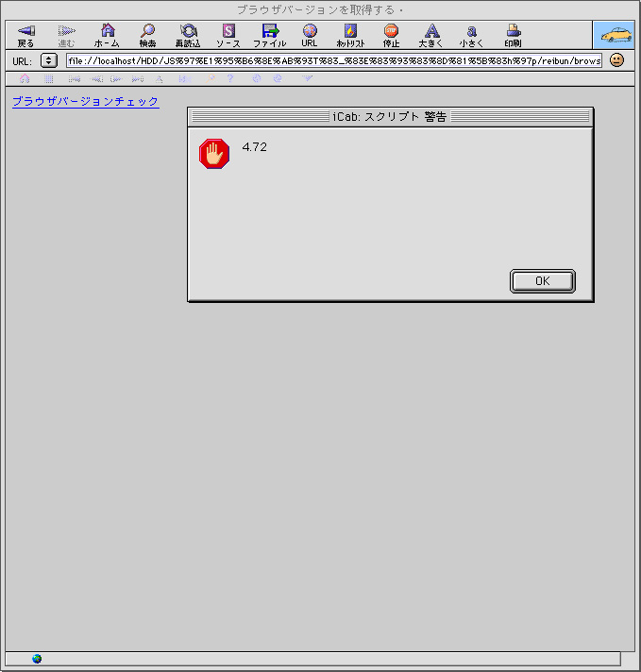
Task: Click the red stop-hand alert icon
Action: click(x=214, y=154)
